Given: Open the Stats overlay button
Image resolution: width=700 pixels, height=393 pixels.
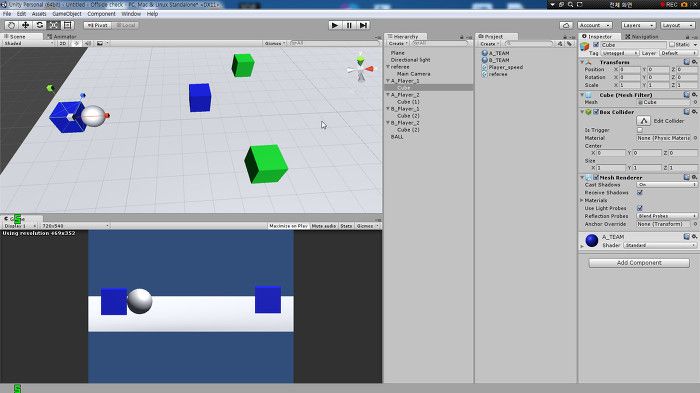Looking at the screenshot, I should [x=346, y=226].
